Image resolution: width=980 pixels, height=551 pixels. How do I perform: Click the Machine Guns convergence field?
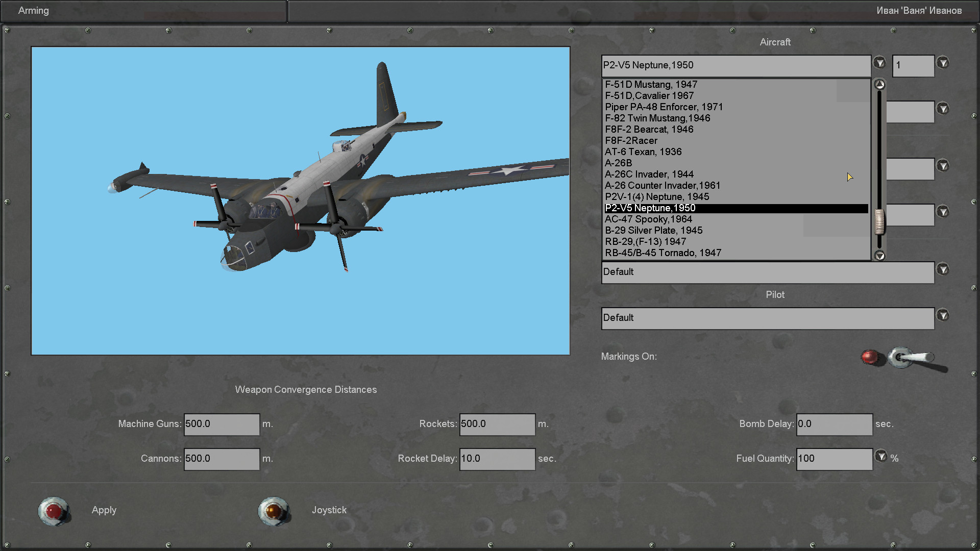pos(222,424)
